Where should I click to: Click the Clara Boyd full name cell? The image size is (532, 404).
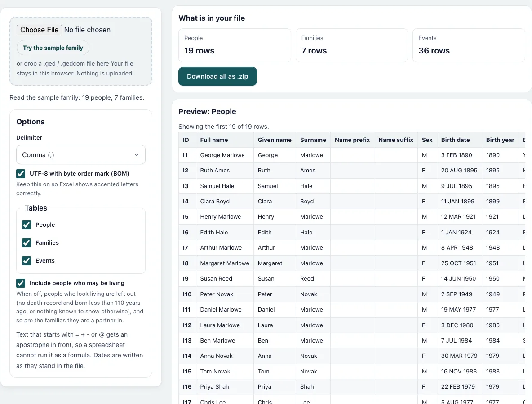click(x=225, y=201)
